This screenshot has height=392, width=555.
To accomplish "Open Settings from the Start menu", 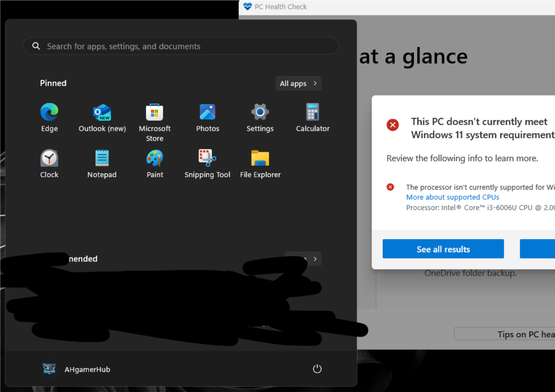I will tap(260, 118).
